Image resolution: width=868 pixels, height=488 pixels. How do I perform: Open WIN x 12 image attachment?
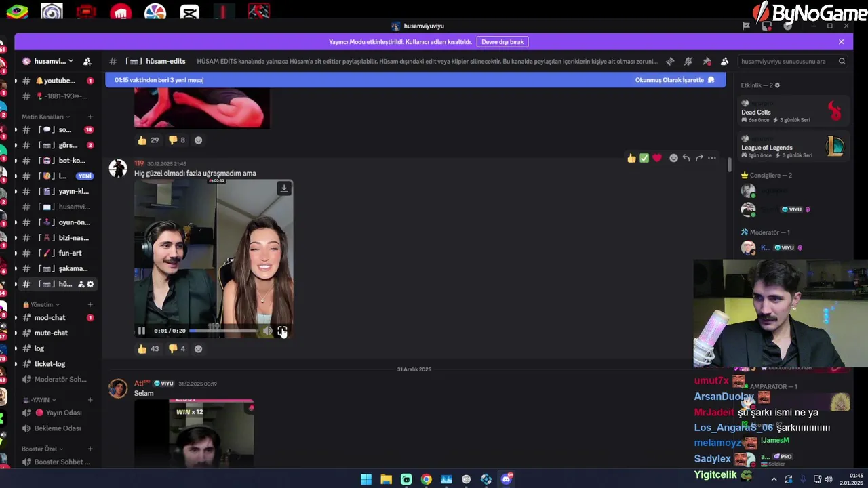(194, 433)
